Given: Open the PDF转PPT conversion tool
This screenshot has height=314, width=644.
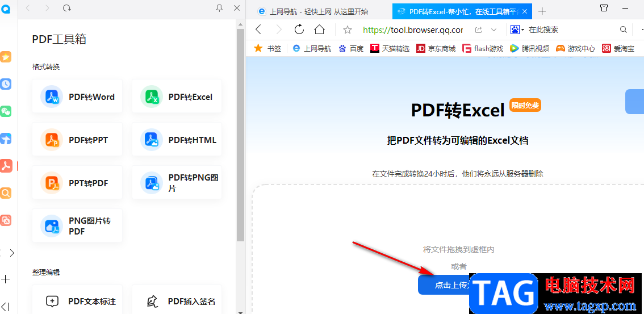Looking at the screenshot, I should pos(77,140).
